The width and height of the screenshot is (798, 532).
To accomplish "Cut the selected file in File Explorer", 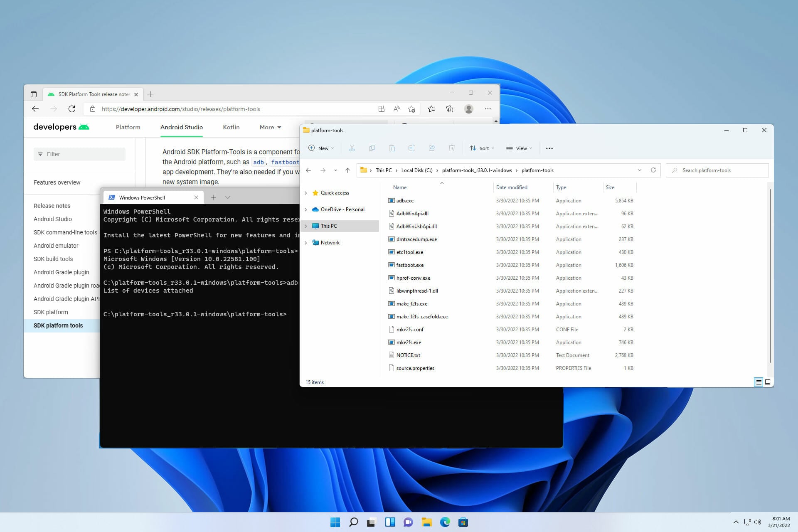I will pos(352,148).
